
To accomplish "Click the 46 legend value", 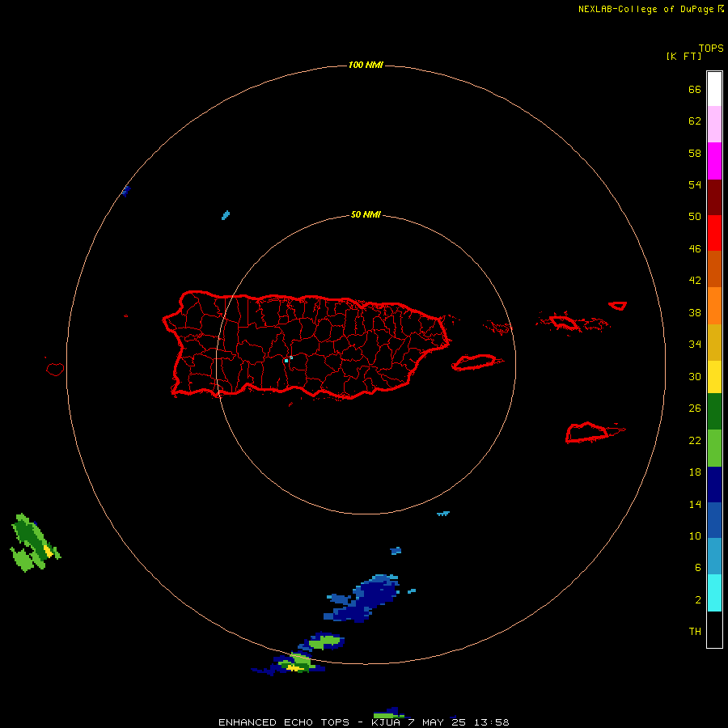I will pyautogui.click(x=695, y=248).
